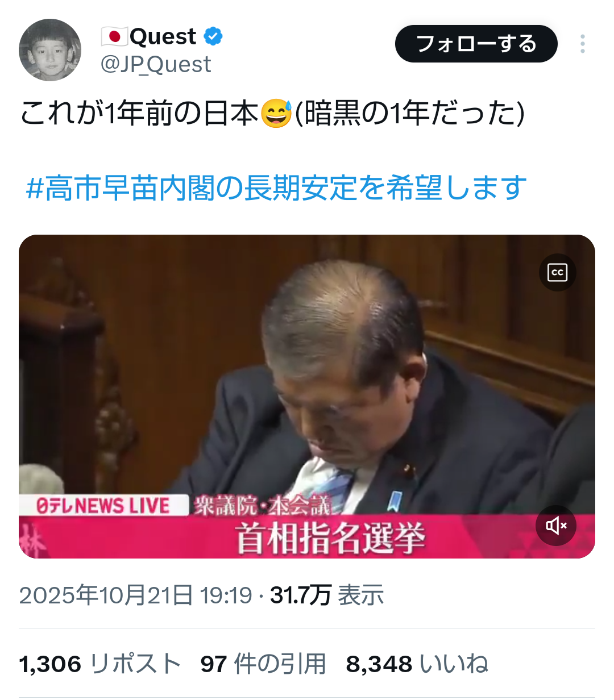Click the tweet text これが1年前の日本
Screen dimensions: 614x700
coord(140,113)
